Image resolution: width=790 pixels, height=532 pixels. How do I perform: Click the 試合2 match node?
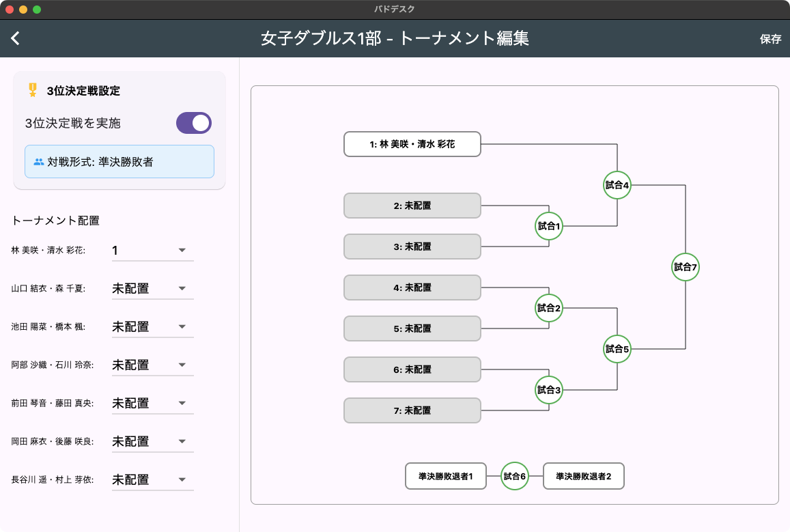coord(549,308)
